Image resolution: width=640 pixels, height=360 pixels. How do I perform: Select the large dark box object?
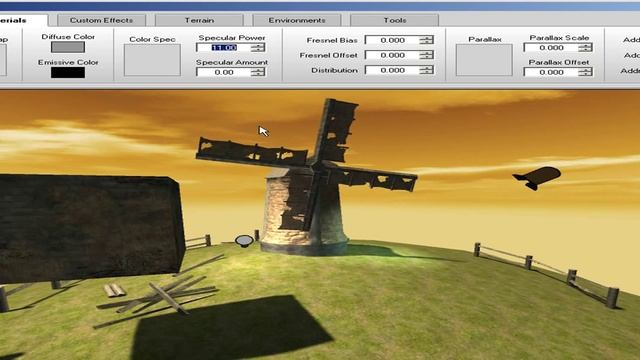click(x=90, y=229)
